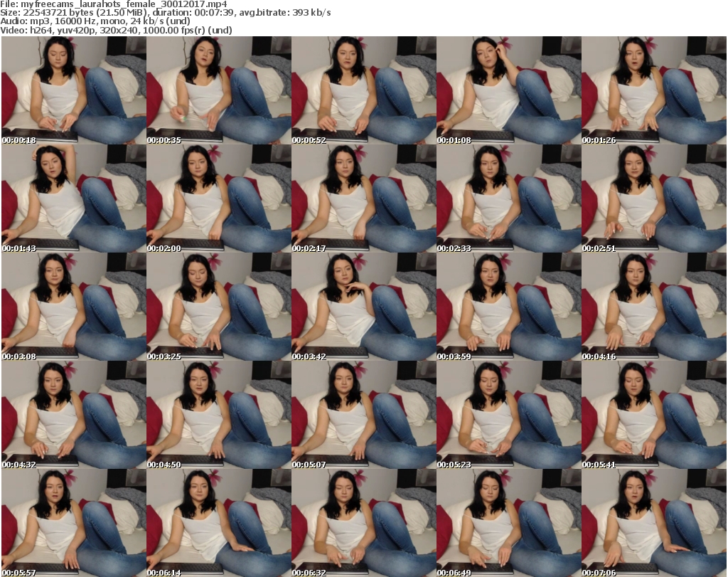
Task: Select the thumbnail stamped 00:00:35
Action: 219,90
